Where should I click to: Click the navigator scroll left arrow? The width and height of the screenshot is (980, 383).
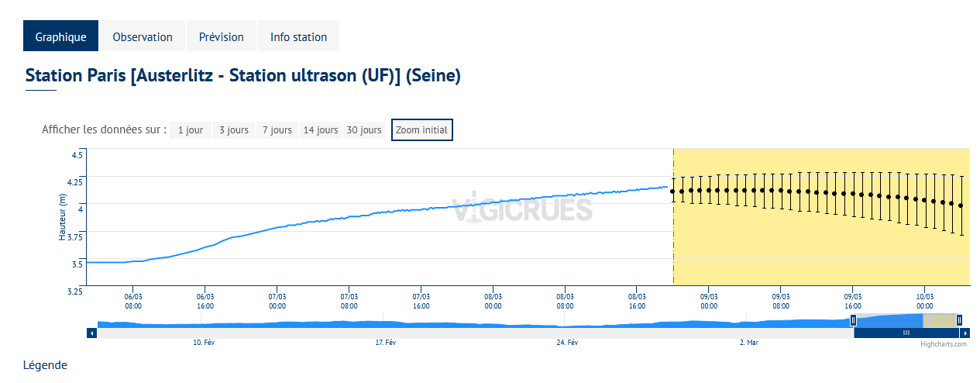point(91,333)
